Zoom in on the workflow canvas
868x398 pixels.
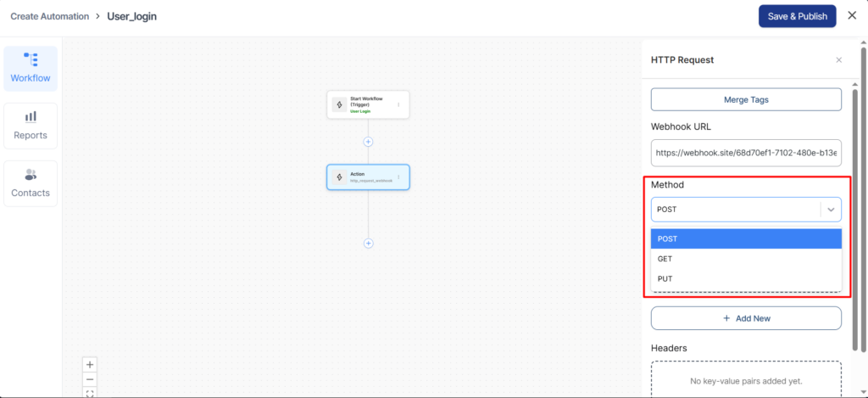pos(91,364)
